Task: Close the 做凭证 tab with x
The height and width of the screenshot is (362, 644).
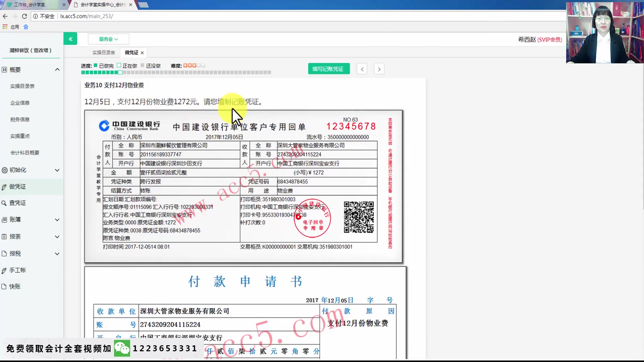Action: (142, 53)
